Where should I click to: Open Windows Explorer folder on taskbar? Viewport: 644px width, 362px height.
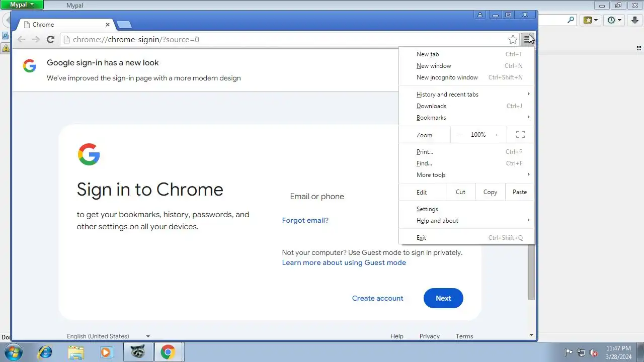click(76, 352)
